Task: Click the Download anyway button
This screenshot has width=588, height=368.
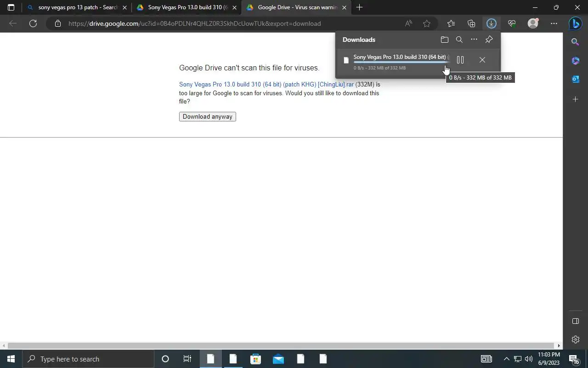Action: tap(208, 116)
